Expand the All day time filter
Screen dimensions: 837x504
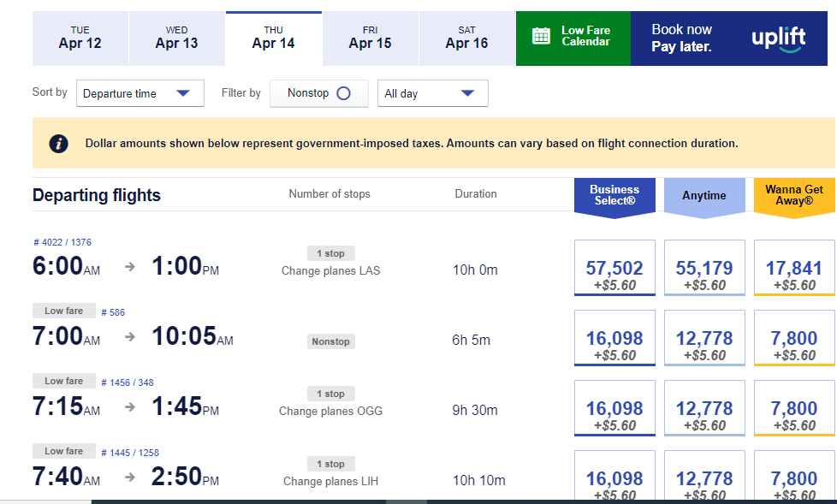point(432,93)
